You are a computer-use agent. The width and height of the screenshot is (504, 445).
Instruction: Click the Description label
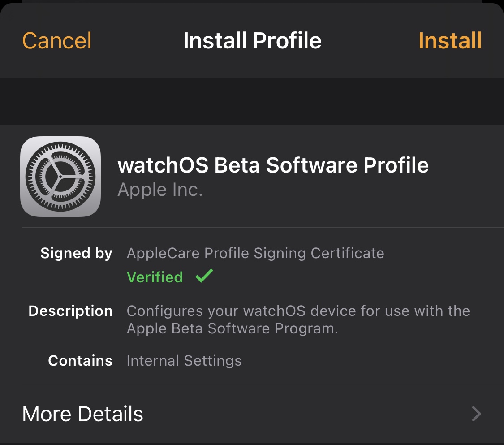(x=70, y=311)
